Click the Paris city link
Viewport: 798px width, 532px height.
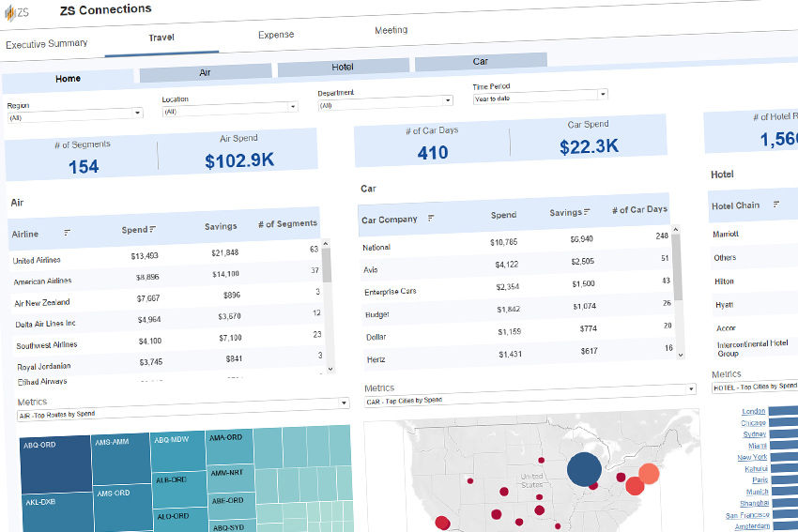760,479
